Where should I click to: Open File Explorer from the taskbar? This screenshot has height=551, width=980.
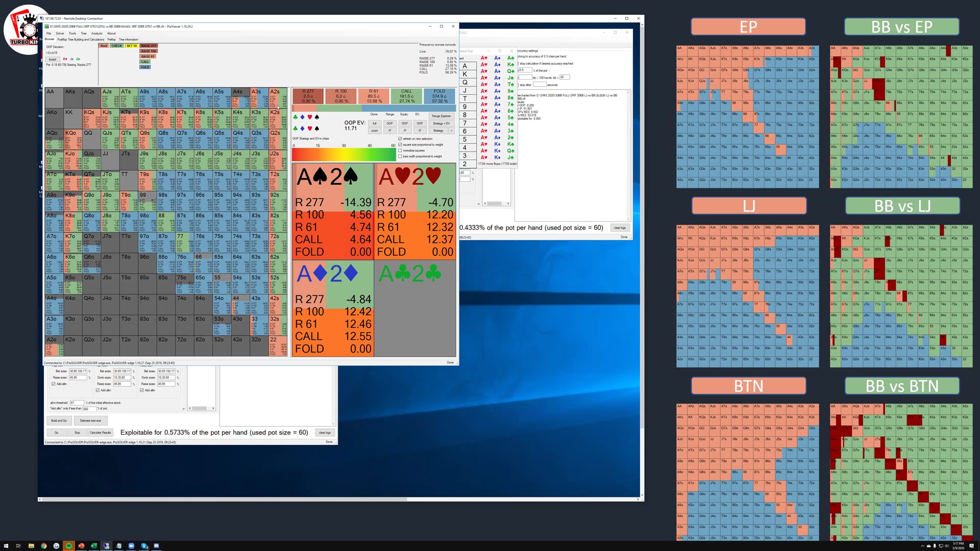coord(31,545)
